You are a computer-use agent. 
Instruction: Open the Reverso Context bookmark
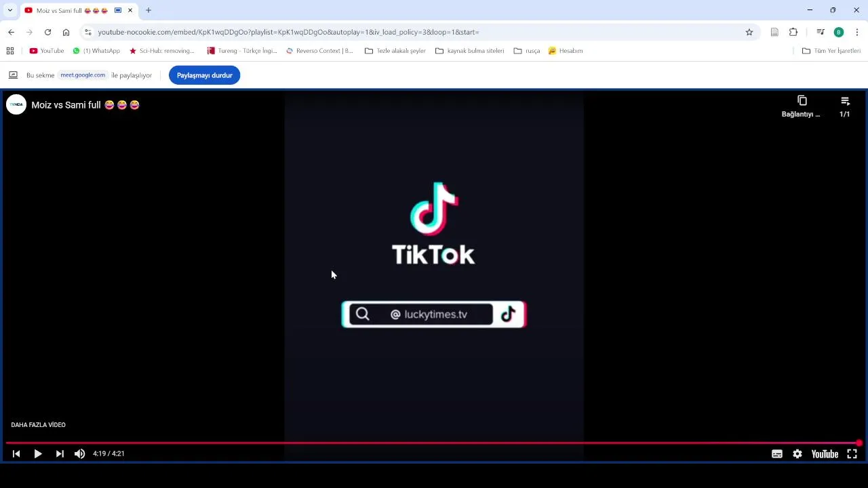point(319,51)
